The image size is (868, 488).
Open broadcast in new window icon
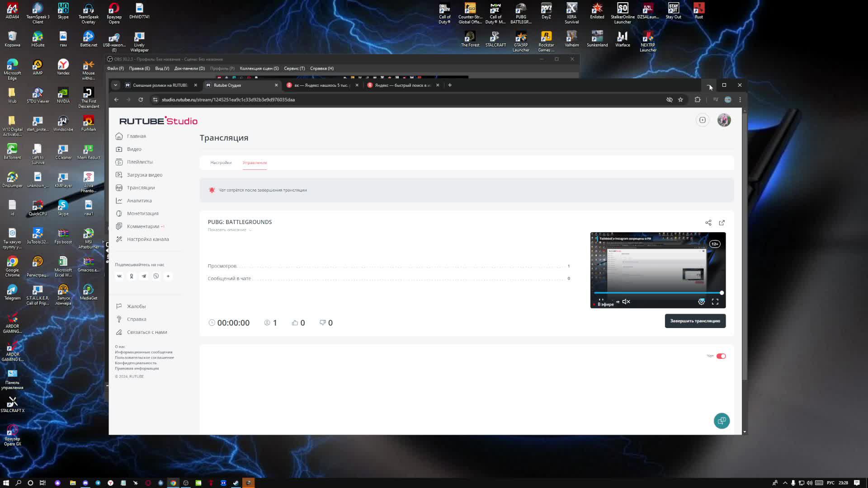coord(722,223)
